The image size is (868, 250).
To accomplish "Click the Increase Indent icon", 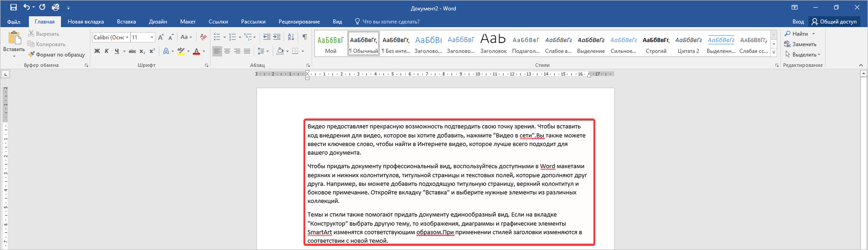I will tap(277, 37).
